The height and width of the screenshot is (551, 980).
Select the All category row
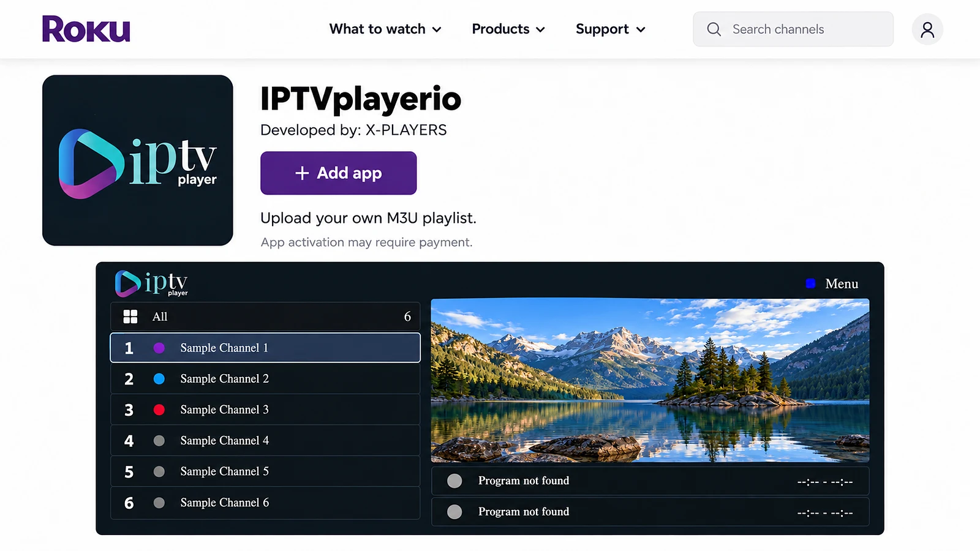(265, 317)
